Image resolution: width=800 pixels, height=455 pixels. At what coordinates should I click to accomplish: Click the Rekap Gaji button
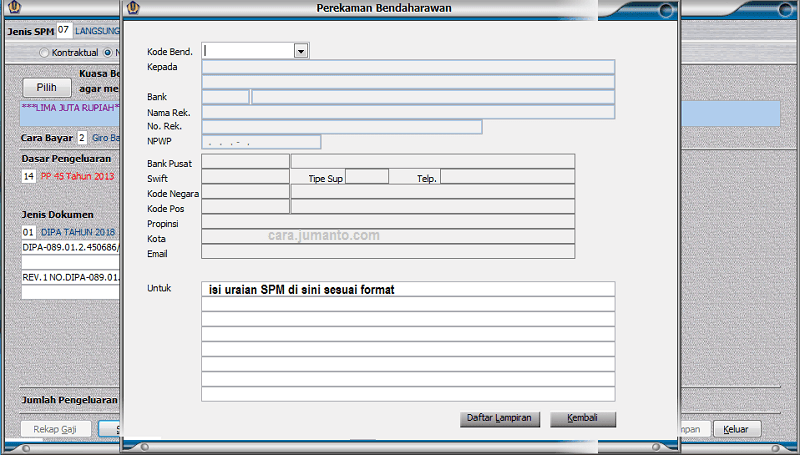[x=55, y=429]
